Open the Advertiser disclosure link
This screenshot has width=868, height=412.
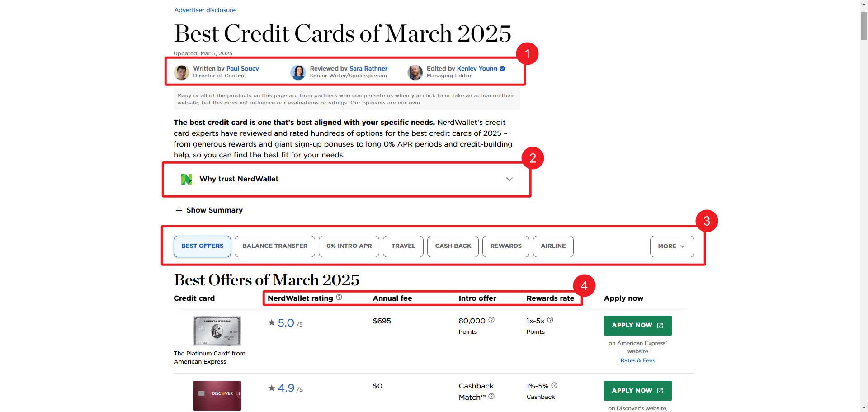coord(204,10)
